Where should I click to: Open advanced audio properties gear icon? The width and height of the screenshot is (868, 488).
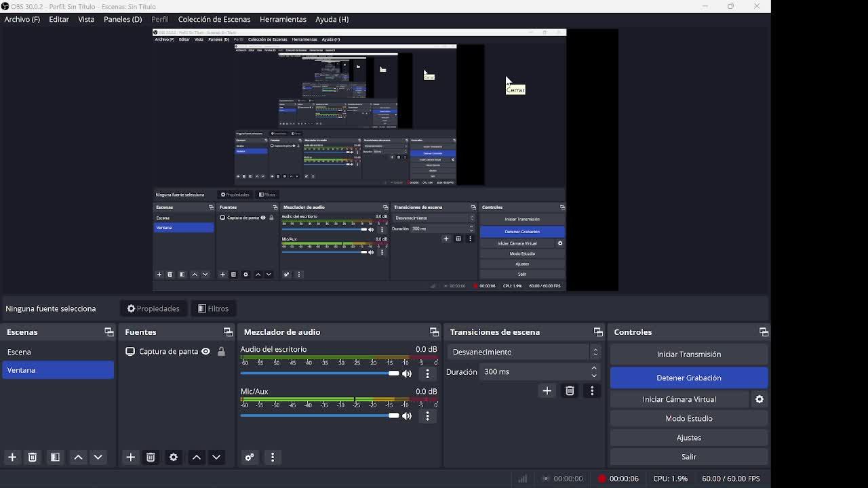250,457
